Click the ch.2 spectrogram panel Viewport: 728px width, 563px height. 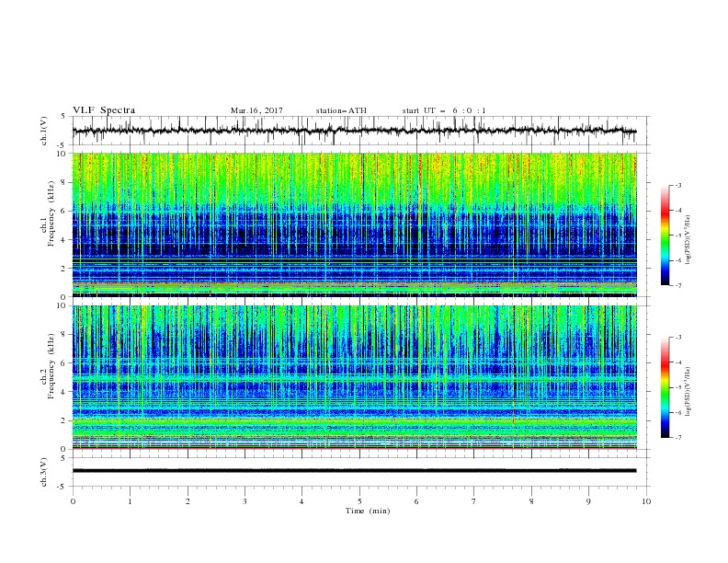354,377
